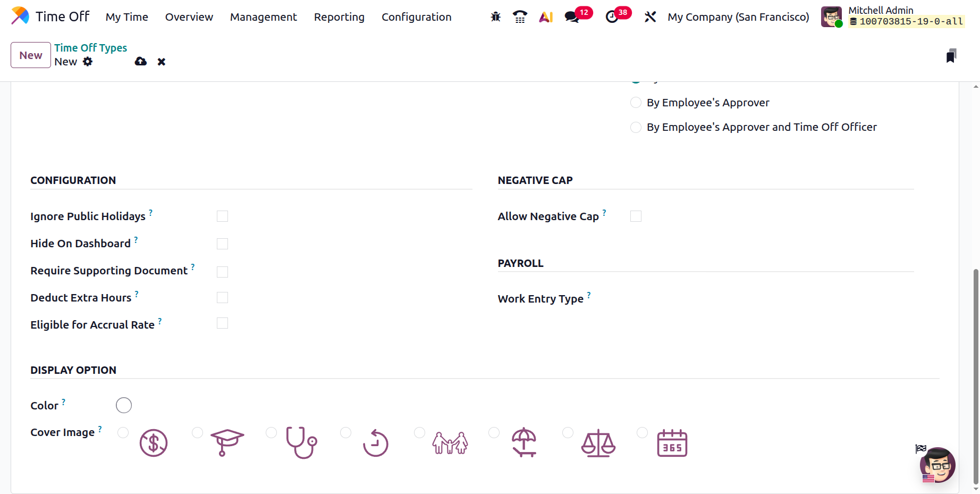Open the debug bug icon menu
The height and width of the screenshot is (494, 980).
495,17
